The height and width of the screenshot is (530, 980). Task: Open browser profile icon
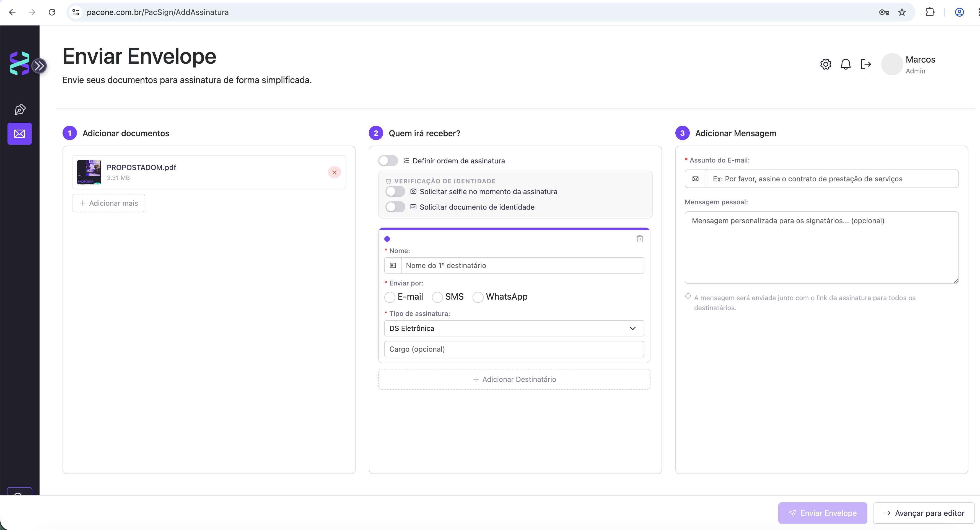click(960, 12)
